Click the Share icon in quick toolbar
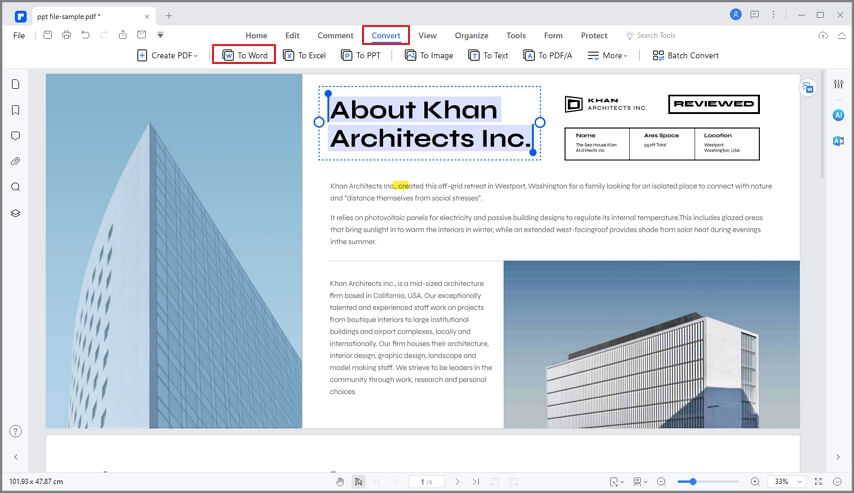Viewport: 854px width, 493px height. coord(123,35)
